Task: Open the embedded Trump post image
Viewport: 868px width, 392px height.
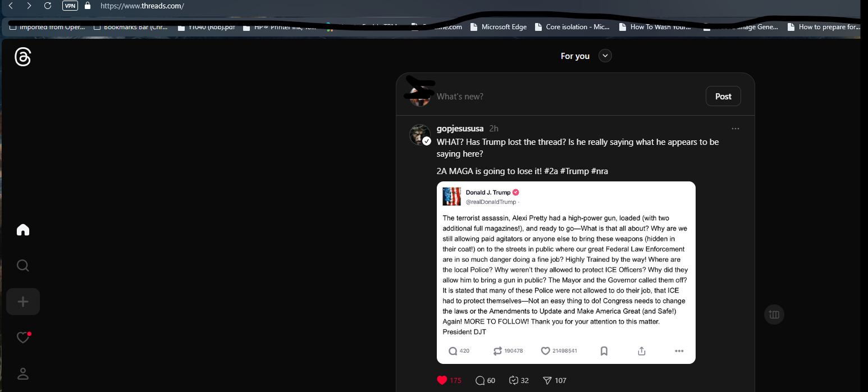Action: 566,272
